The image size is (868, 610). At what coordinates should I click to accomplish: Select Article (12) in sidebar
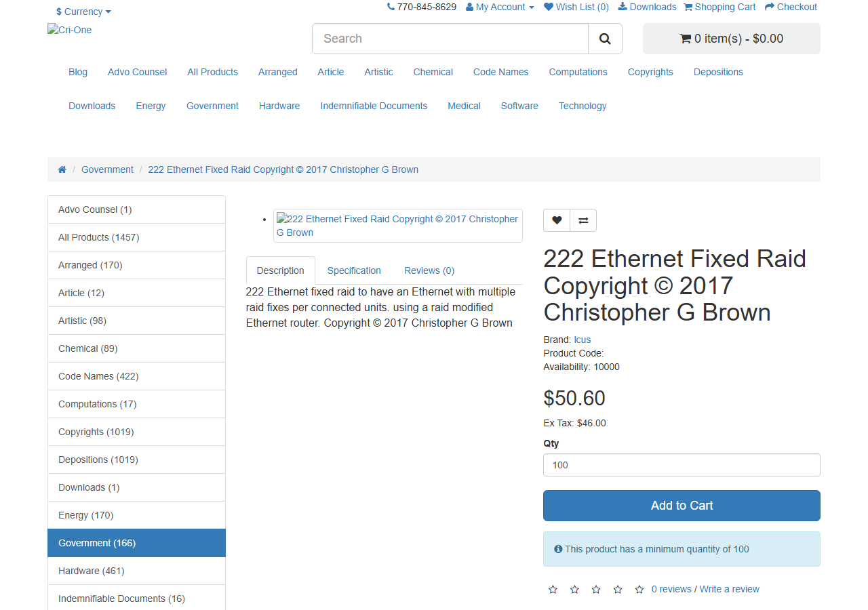(x=136, y=293)
